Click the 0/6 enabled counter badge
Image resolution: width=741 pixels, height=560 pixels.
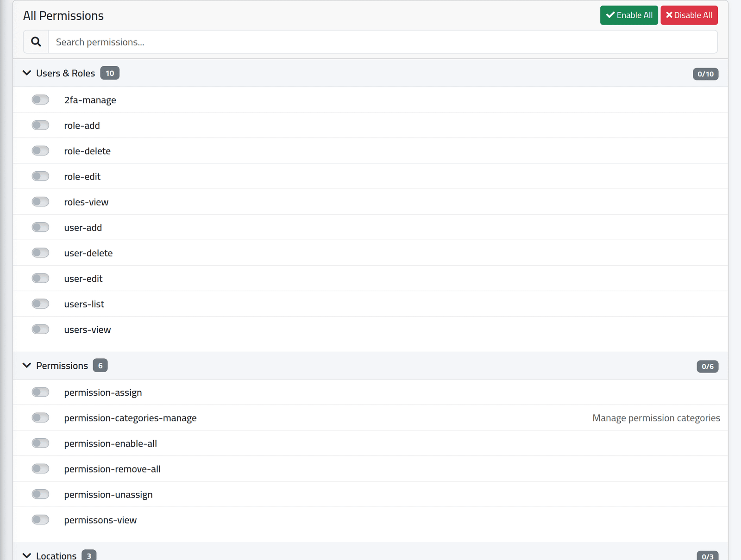tap(707, 367)
